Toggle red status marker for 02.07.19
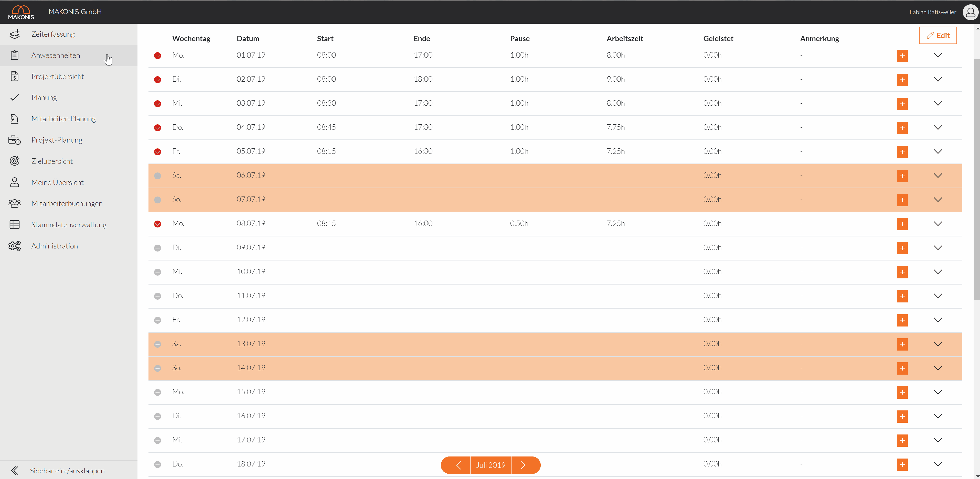980x479 pixels. click(x=157, y=80)
